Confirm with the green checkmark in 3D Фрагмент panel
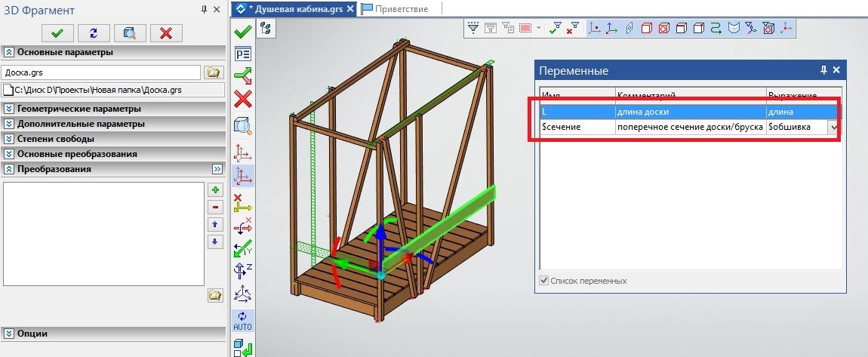 (57, 32)
